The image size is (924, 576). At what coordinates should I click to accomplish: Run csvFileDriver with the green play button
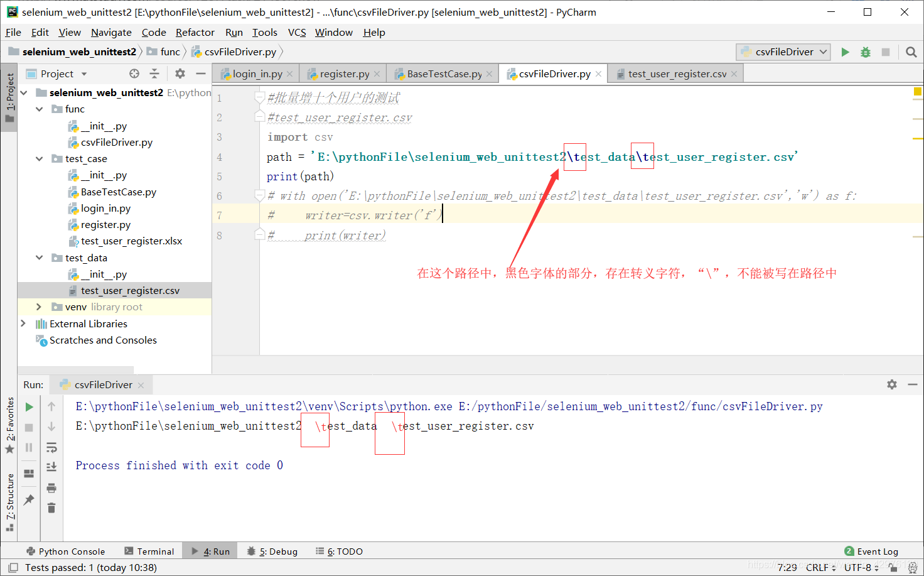(846, 52)
